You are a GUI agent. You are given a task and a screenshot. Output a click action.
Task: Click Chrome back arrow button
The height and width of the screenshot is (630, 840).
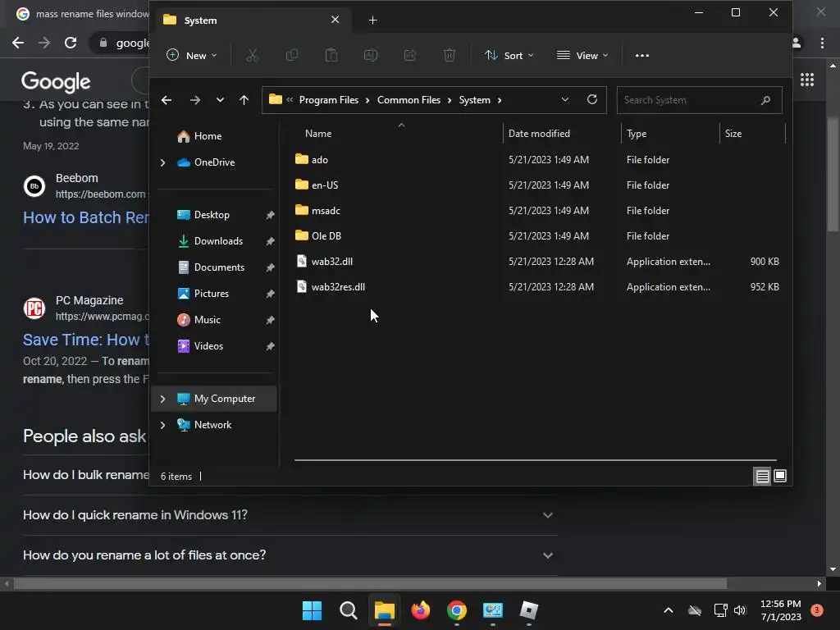click(x=18, y=43)
